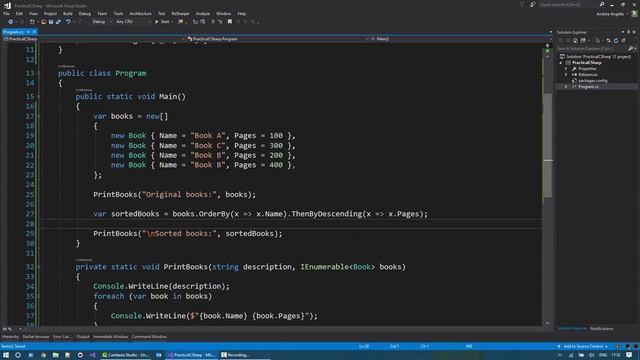Click the Windows Start button
The height and width of the screenshot is (360, 640).
(6, 355)
